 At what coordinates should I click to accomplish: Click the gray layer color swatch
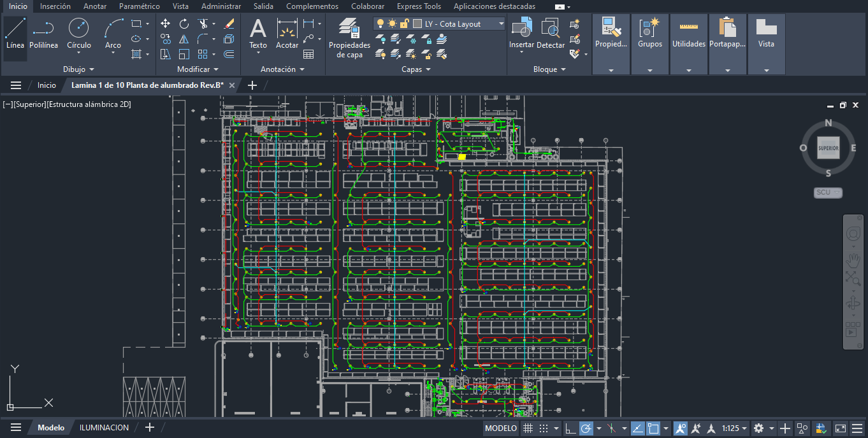coord(416,24)
